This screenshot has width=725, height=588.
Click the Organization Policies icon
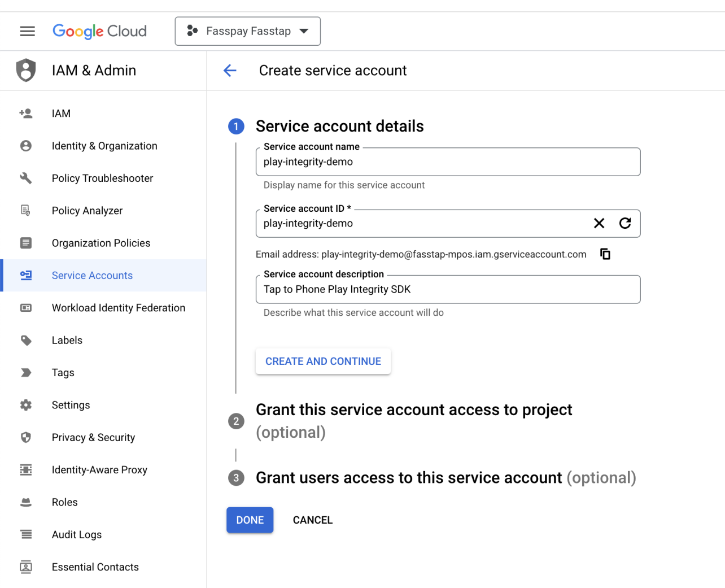pyautogui.click(x=26, y=243)
